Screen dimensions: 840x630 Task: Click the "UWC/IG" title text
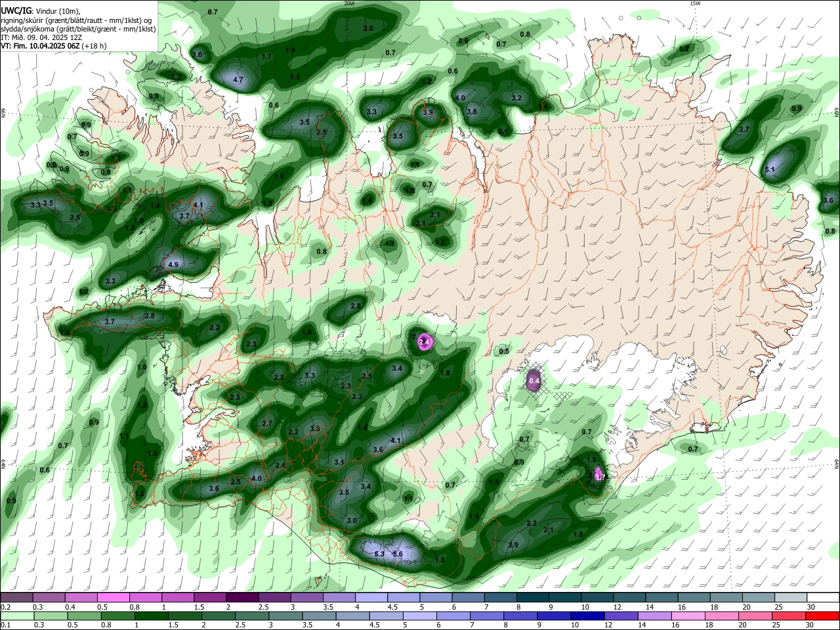15,11
